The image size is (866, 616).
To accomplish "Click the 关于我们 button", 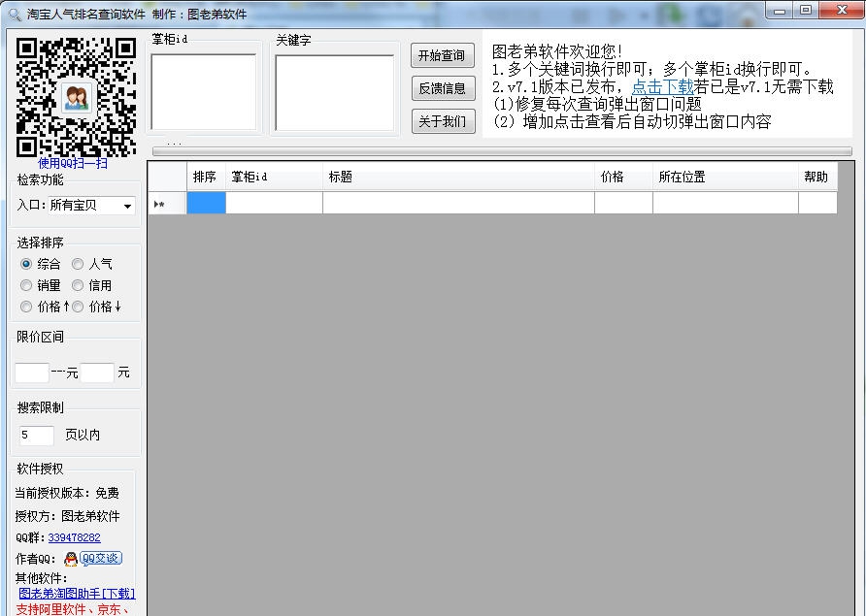I will [443, 121].
